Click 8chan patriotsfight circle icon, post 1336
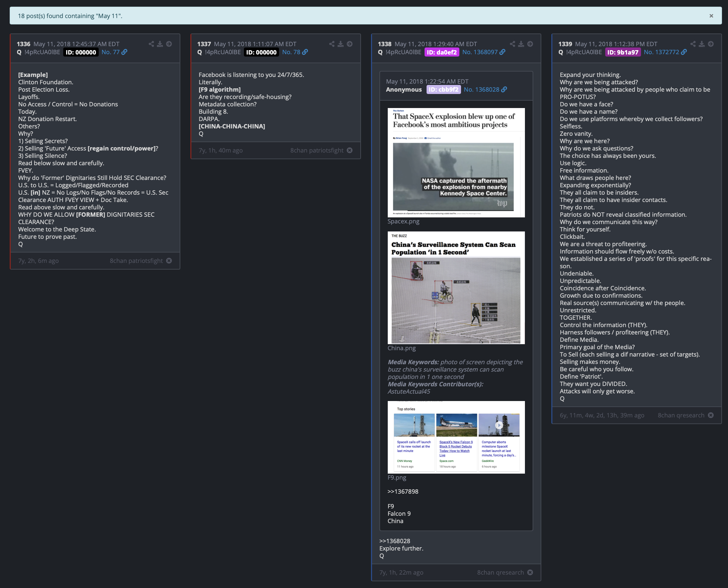The height and width of the screenshot is (588, 728). (169, 261)
